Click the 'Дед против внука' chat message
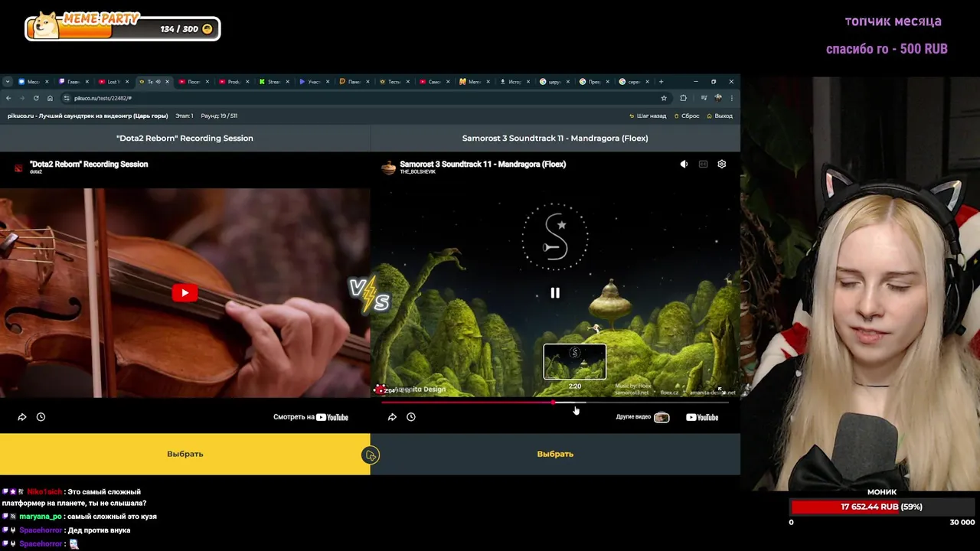The width and height of the screenshot is (980, 551). [x=100, y=530]
